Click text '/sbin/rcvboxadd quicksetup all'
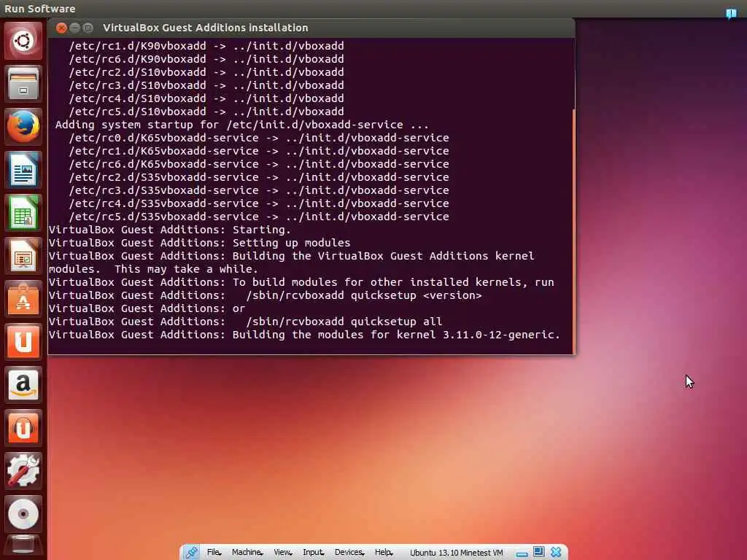747x560 pixels. pyautogui.click(x=344, y=322)
